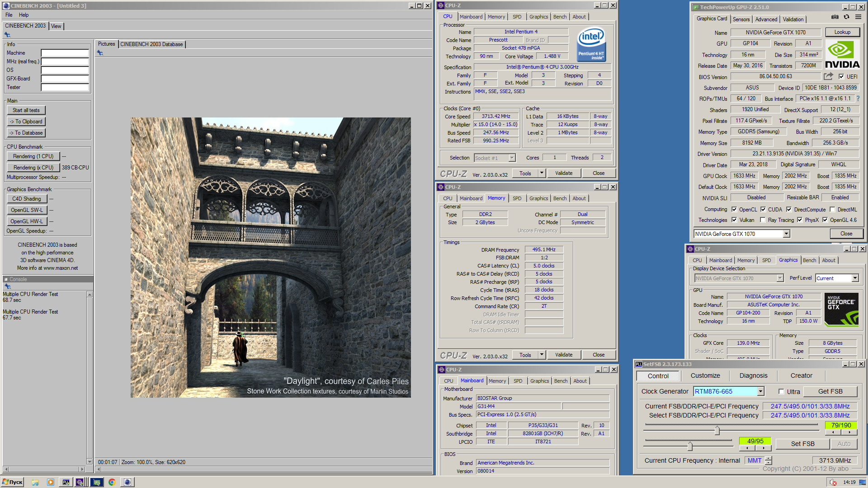868x488 pixels.
Task: Expand Tools dropdown arrow in Memory CPU-Z window
Action: (542, 355)
